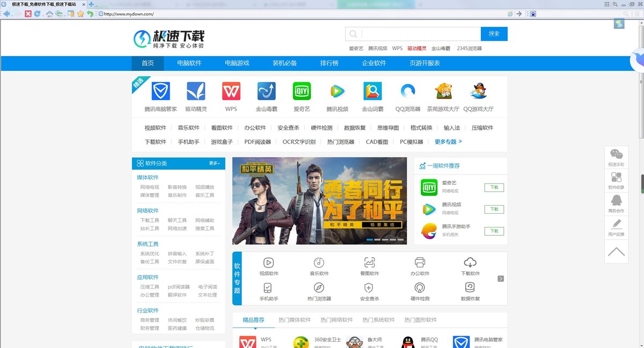This screenshot has height=348, width=644.
Task: Click 硬件检测 icon in 软件专题 panel
Action: coord(420,288)
